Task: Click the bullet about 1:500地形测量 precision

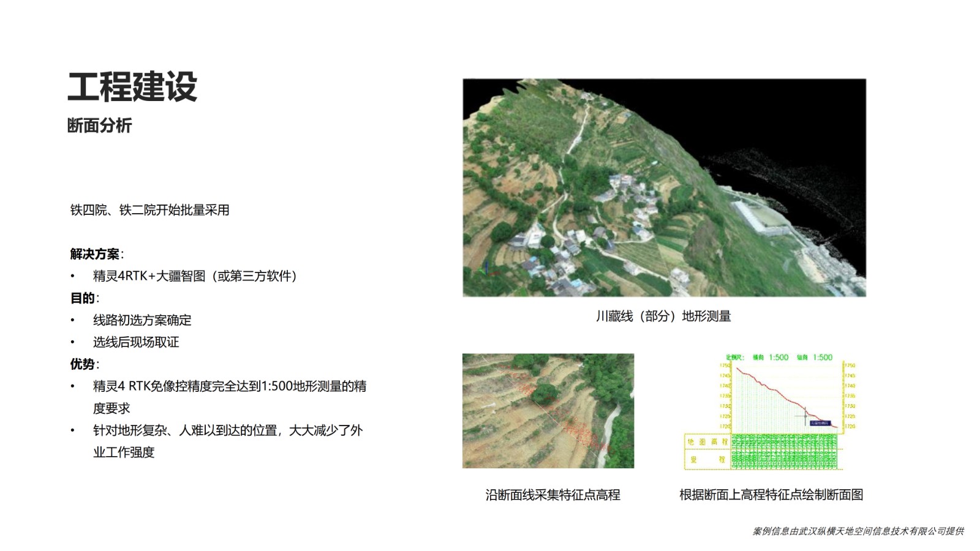Action: click(229, 386)
